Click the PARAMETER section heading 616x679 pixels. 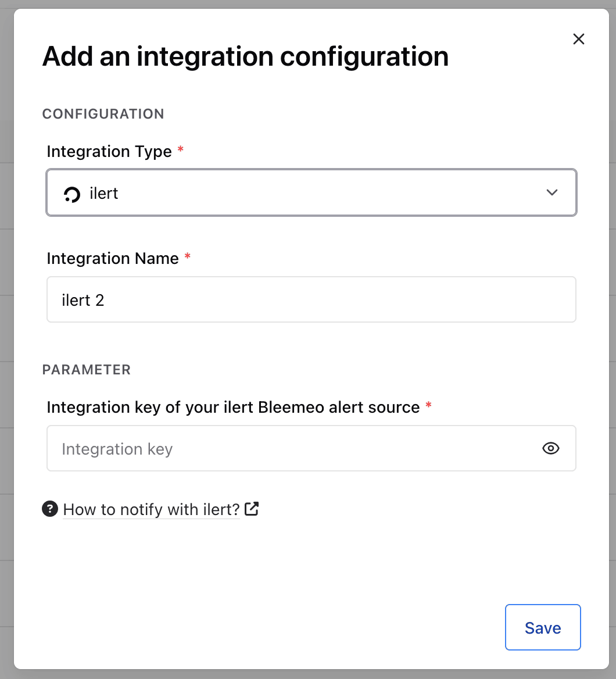tap(86, 370)
